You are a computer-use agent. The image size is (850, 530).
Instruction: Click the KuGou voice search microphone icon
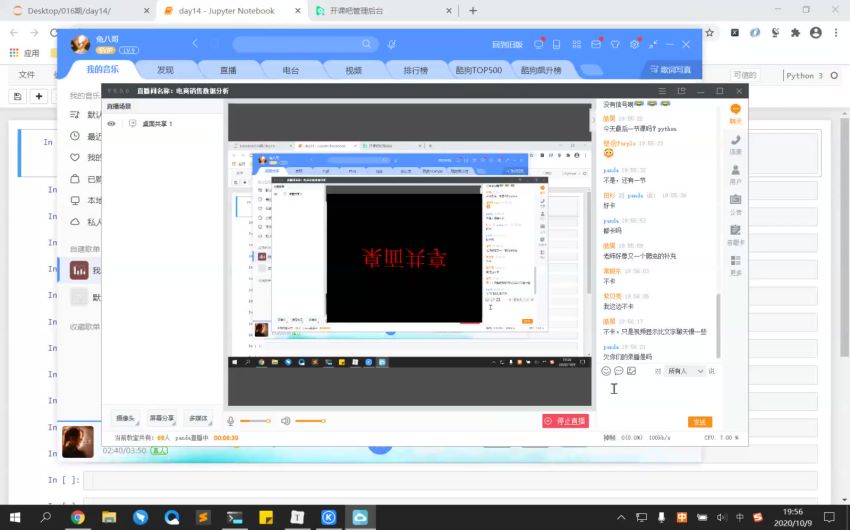391,44
